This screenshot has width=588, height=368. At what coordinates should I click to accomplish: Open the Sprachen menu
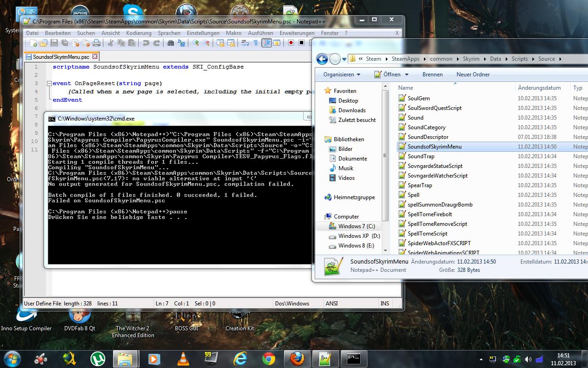(x=169, y=33)
